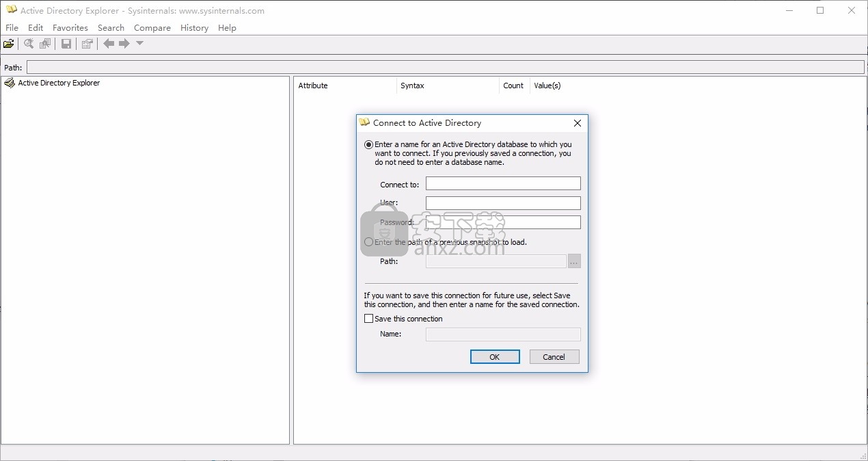Click the saved connection Name field
Viewport: 868px width, 461px height.
pos(503,334)
